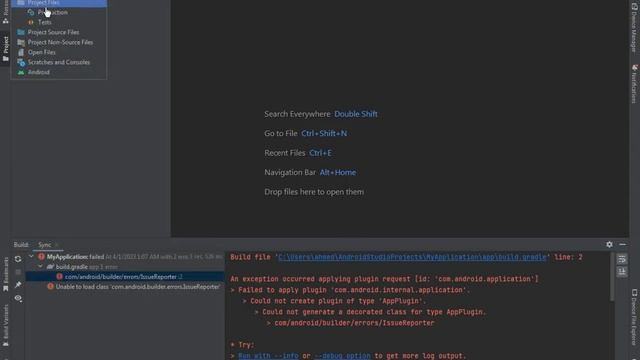Image resolution: width=640 pixels, height=360 pixels.
Task: Click the Gradle icon beside build.gradle
Action: [x=50, y=267]
